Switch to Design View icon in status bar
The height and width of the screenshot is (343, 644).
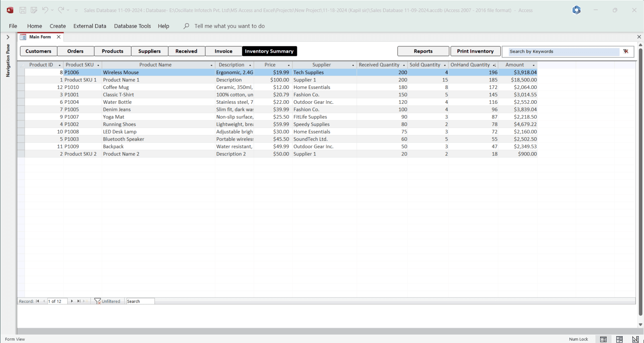tap(635, 339)
